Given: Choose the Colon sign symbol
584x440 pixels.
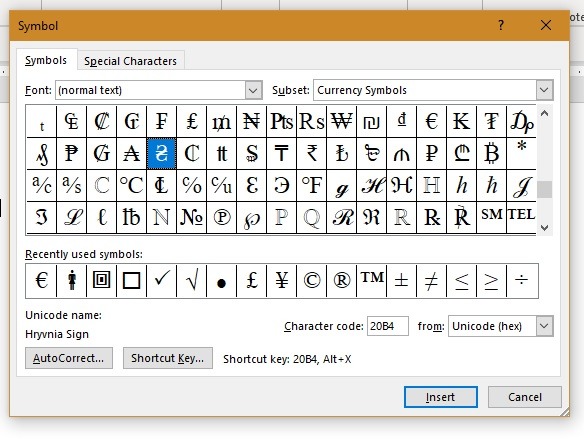Looking at the screenshot, I should (x=101, y=121).
